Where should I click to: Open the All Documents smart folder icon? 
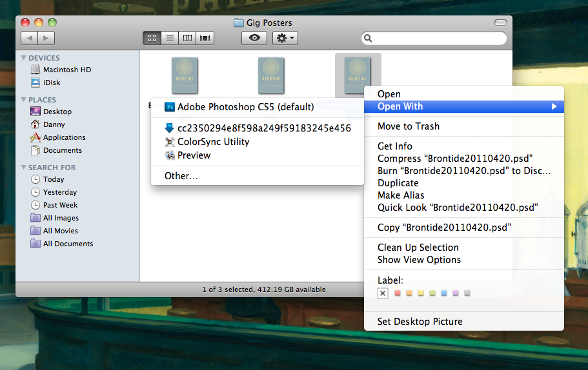click(x=35, y=244)
